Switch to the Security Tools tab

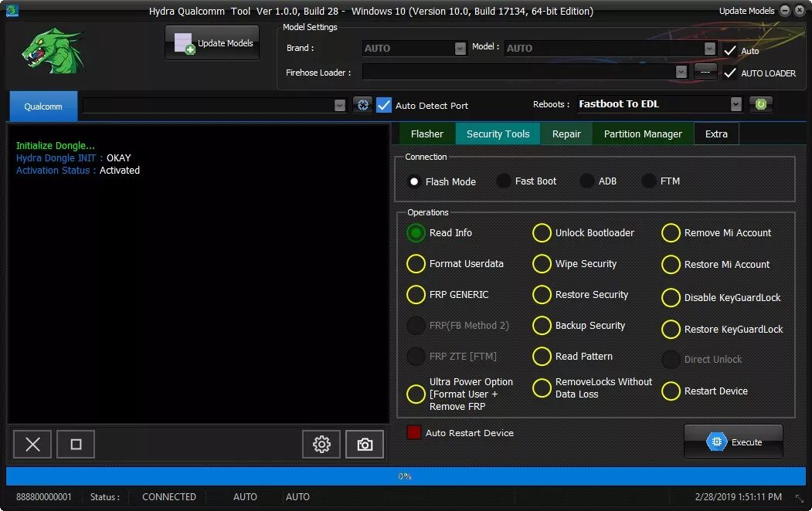click(498, 134)
